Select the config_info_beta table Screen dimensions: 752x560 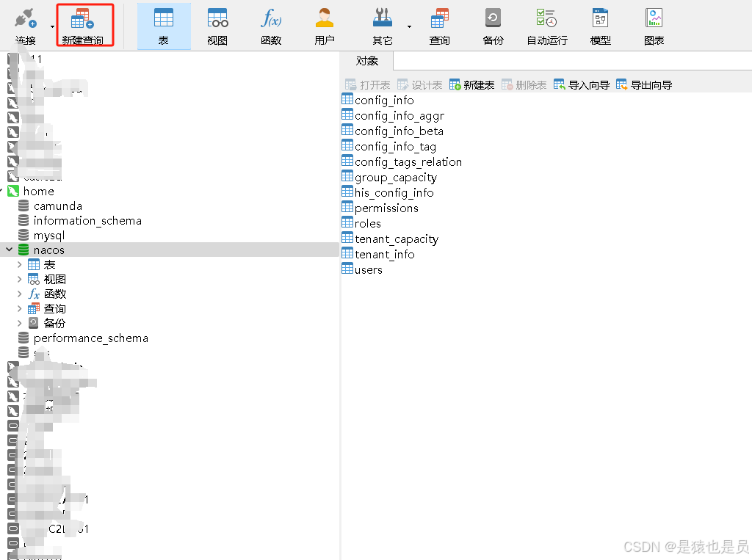[x=399, y=131]
